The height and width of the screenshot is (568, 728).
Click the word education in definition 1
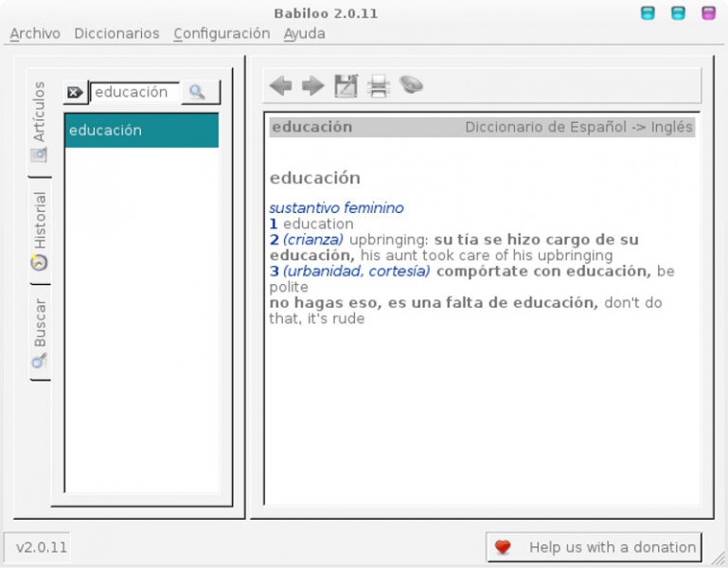pos(318,223)
